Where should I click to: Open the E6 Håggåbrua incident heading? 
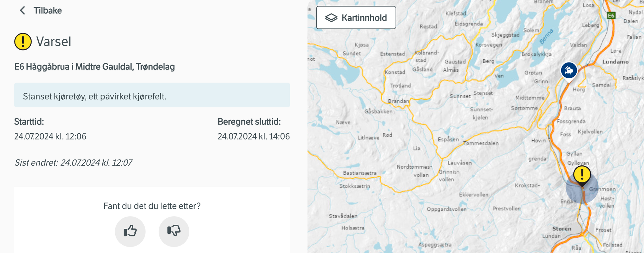(95, 66)
